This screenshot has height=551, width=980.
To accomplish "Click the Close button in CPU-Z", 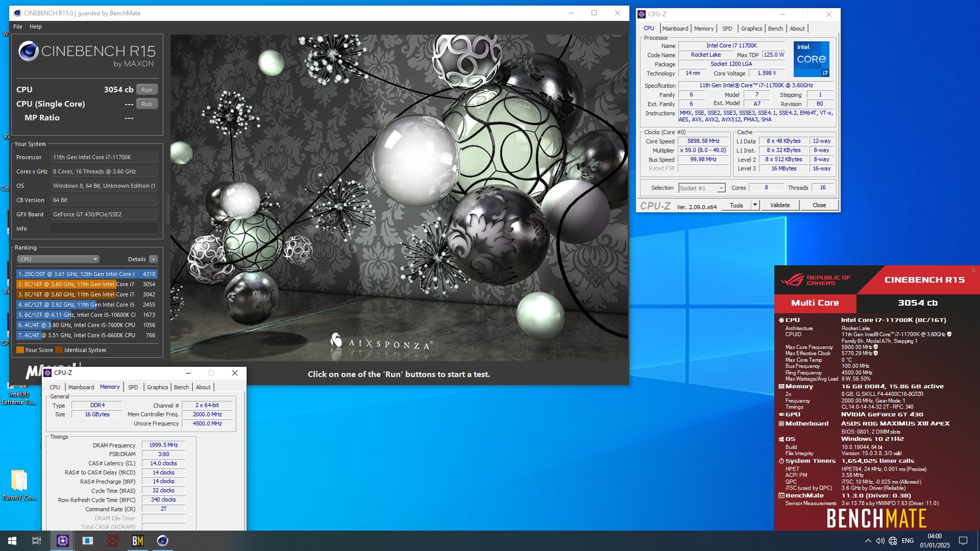I will coord(819,206).
